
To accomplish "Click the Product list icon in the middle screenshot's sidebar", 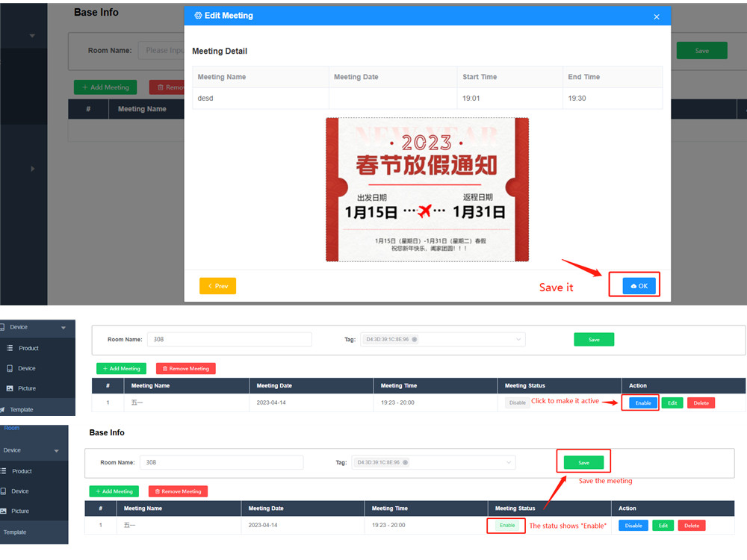I will [x=10, y=348].
